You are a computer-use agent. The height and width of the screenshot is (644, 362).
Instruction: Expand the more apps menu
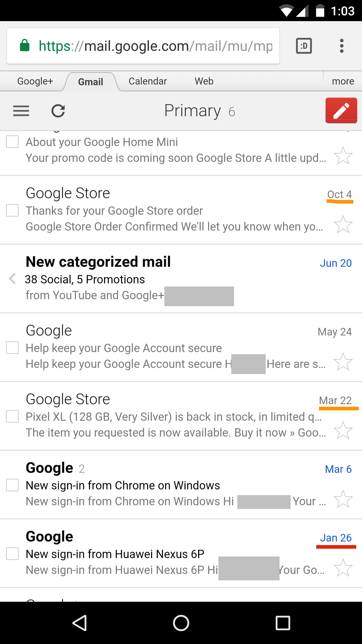343,81
